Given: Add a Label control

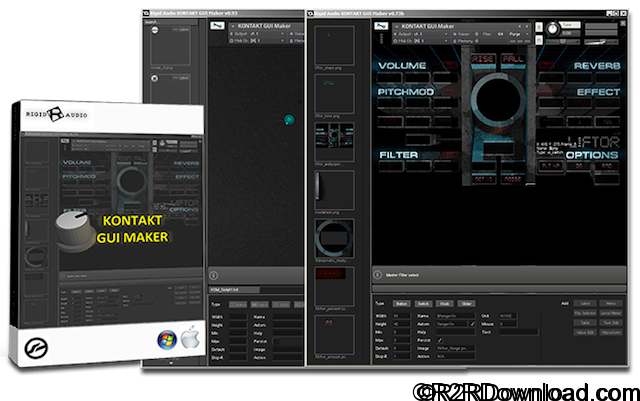Looking at the screenshot, I should [x=585, y=303].
